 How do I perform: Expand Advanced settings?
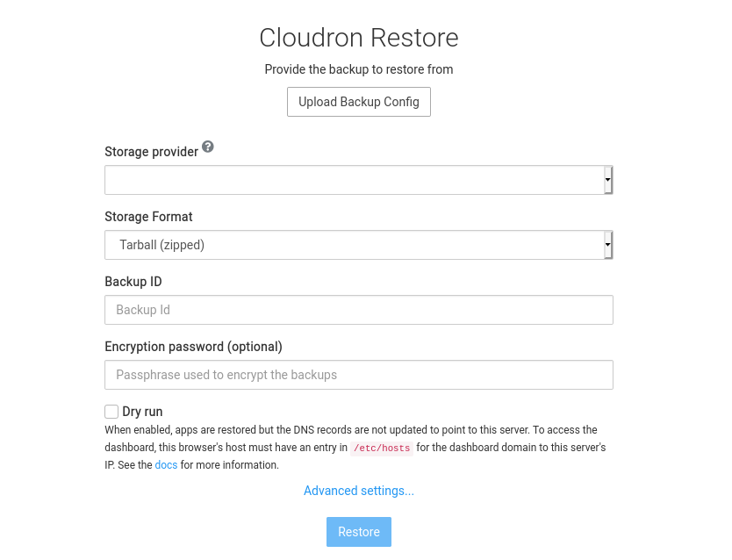tap(358, 491)
